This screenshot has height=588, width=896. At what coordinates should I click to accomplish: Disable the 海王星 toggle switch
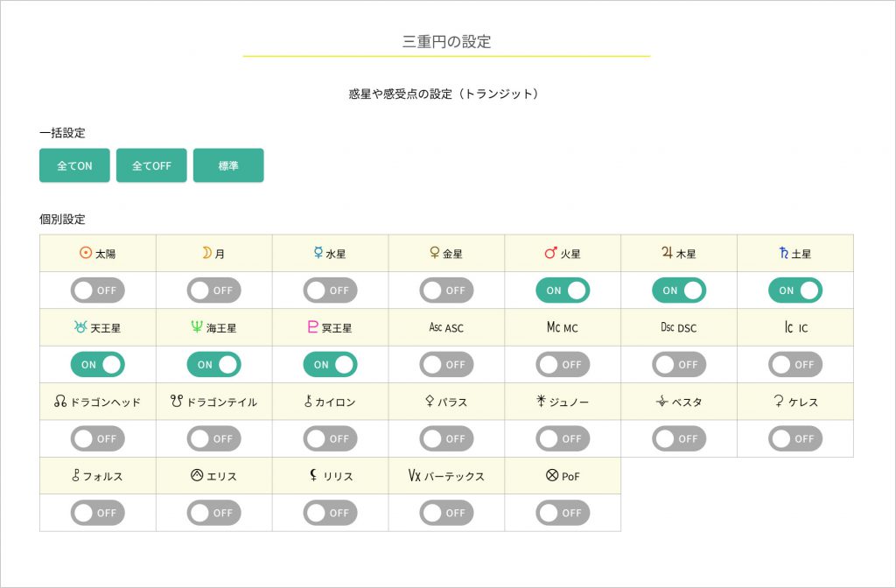pos(213,364)
